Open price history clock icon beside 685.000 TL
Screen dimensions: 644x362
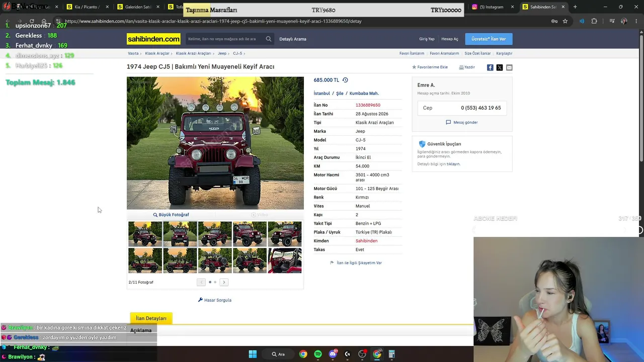click(345, 80)
